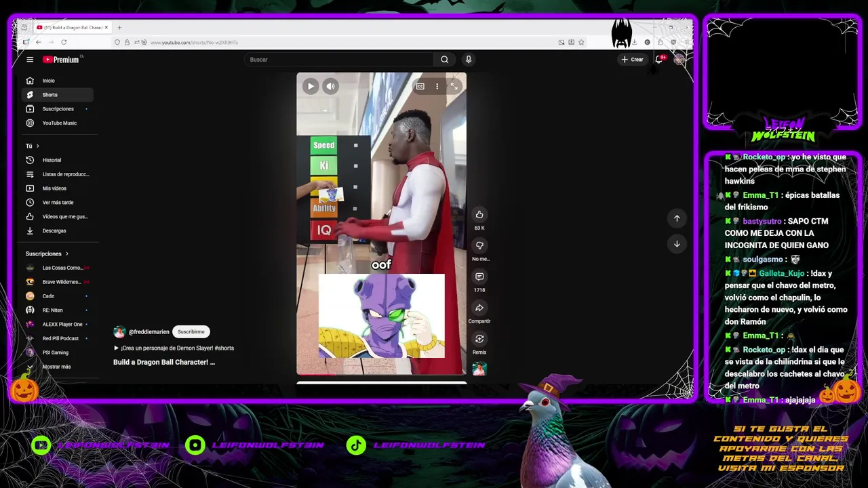The width and height of the screenshot is (868, 488).
Task: Go back in the browser
Action: click(38, 43)
